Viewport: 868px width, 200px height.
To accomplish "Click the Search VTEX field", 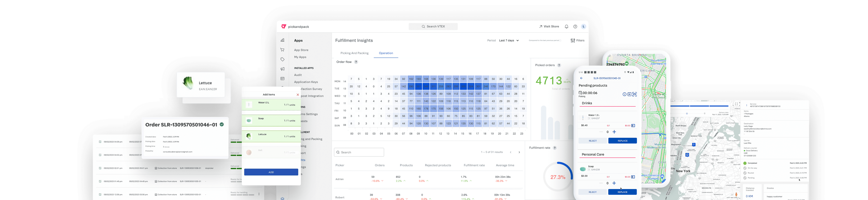I will (x=433, y=27).
